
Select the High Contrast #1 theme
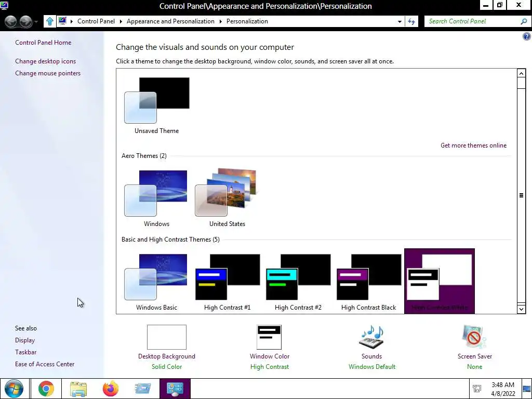[227, 282]
